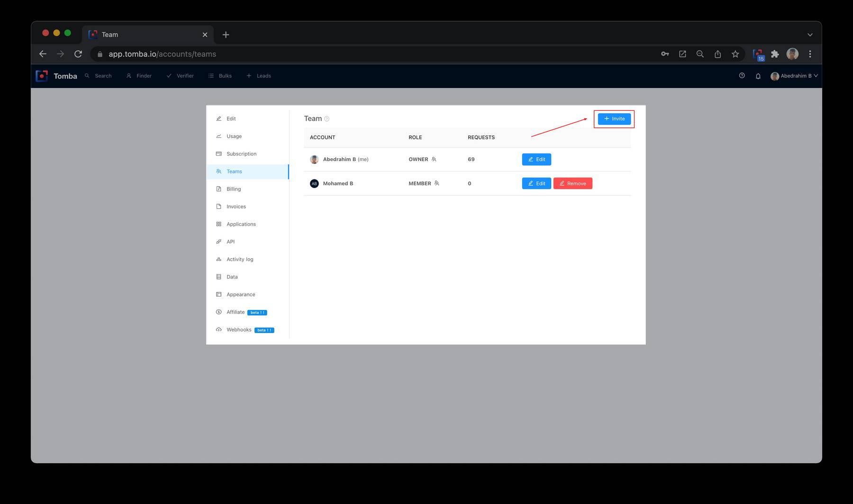Screen dimensions: 853x504
Task: Open the notifications bell icon
Action: click(x=758, y=76)
